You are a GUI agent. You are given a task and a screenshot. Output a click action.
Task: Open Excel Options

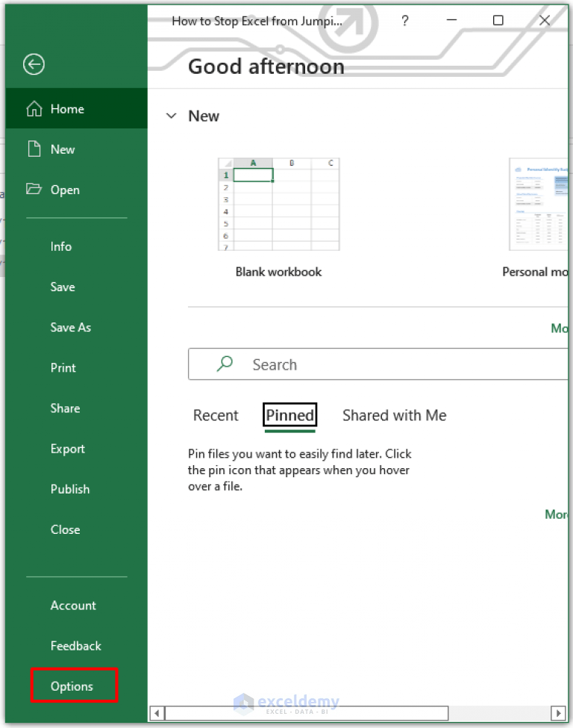click(72, 685)
